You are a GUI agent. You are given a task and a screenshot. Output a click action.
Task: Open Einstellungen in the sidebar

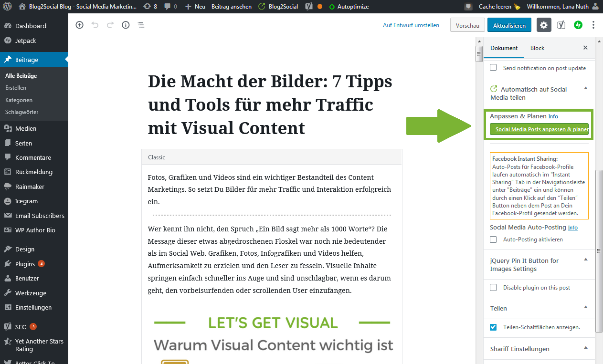pos(34,307)
